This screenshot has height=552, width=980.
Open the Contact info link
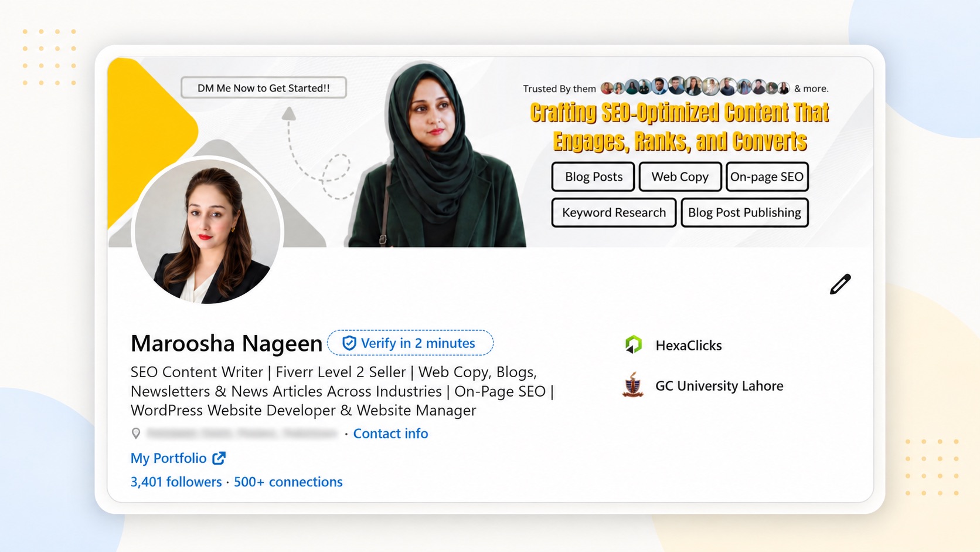[390, 434]
